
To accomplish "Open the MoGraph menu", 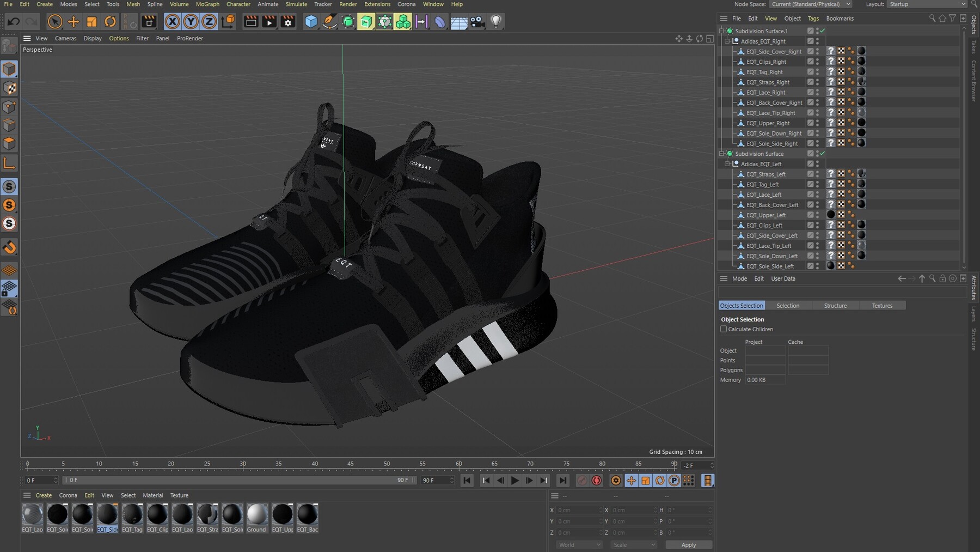I will [x=207, y=4].
